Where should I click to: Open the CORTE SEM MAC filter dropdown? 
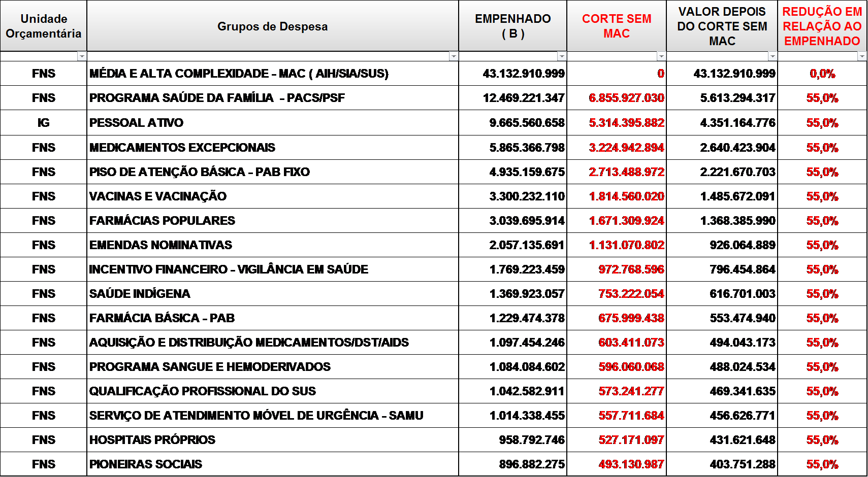click(x=661, y=56)
